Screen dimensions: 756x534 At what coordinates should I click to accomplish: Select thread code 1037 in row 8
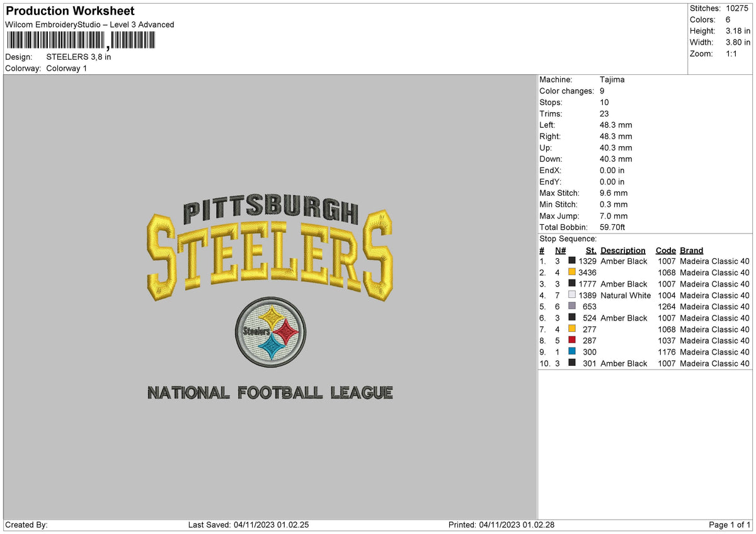[x=667, y=340]
